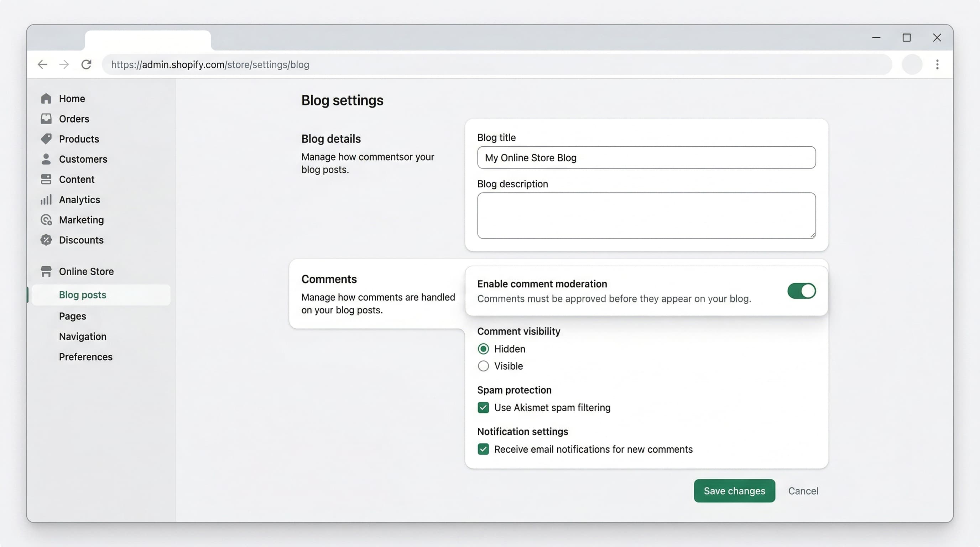This screenshot has width=980, height=547.
Task: Cancel the pending changes
Action: click(x=803, y=491)
